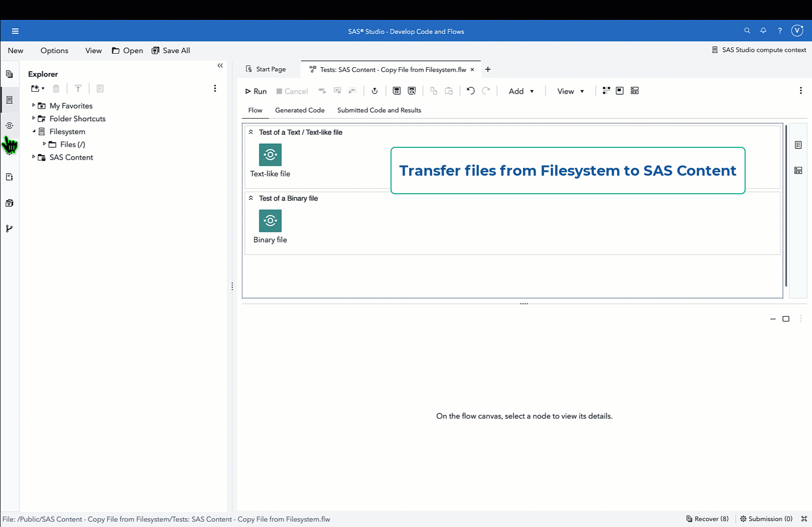Viewport: 812px width, 527px height.
Task: Select the Files (/) folder item
Action: [x=67, y=144]
